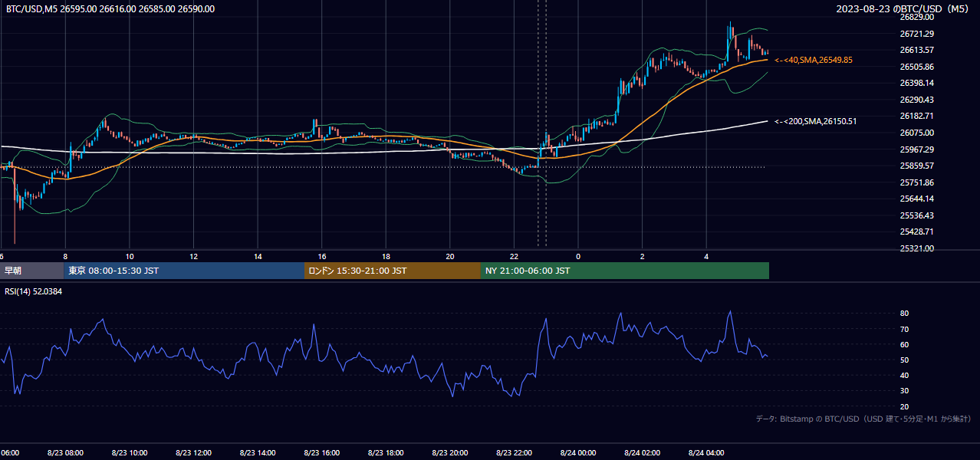This screenshot has height=460, width=980.
Task: Click the 8/23 08:00 date label
Action: [65, 453]
